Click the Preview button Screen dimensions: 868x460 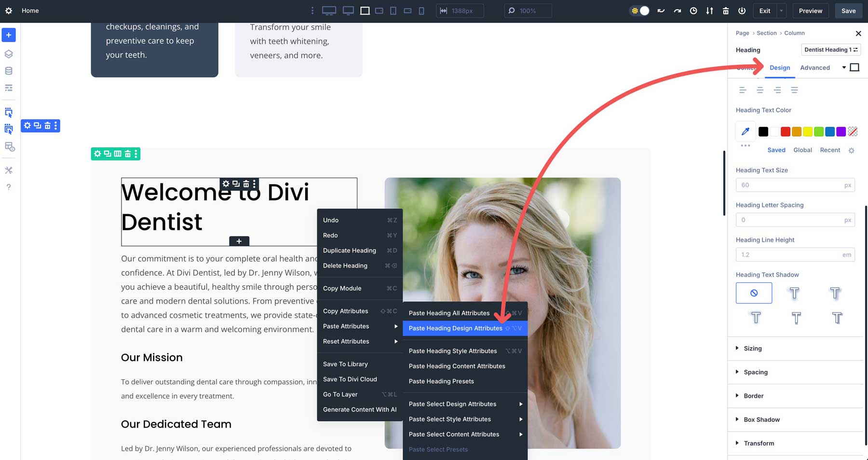810,10
